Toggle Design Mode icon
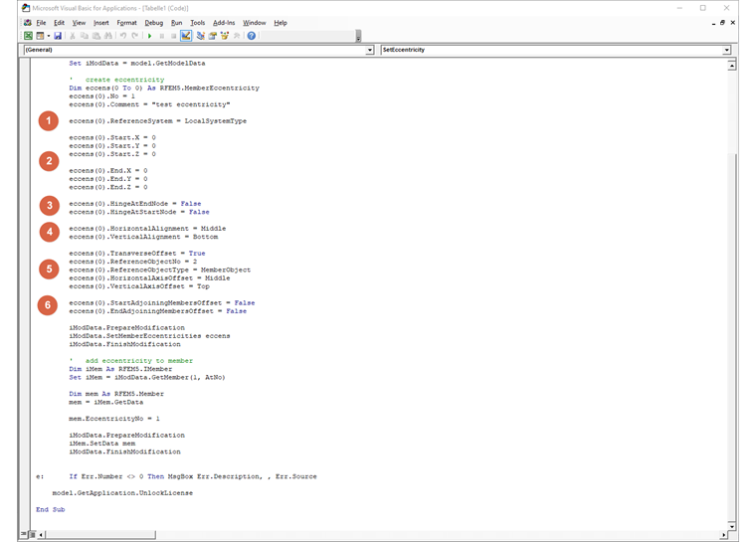This screenshot has height=542, width=756. (x=186, y=36)
